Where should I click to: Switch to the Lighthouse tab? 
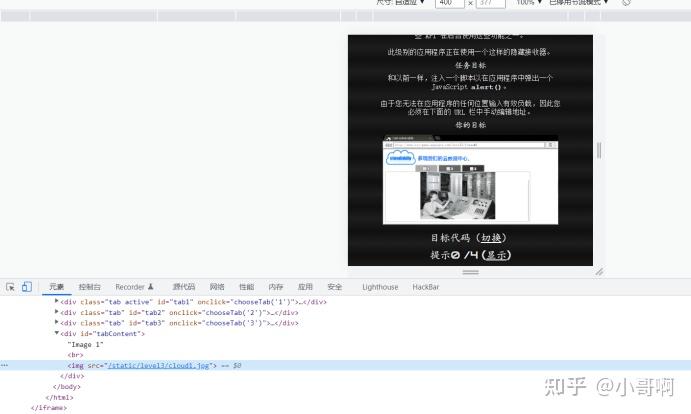[x=380, y=287]
